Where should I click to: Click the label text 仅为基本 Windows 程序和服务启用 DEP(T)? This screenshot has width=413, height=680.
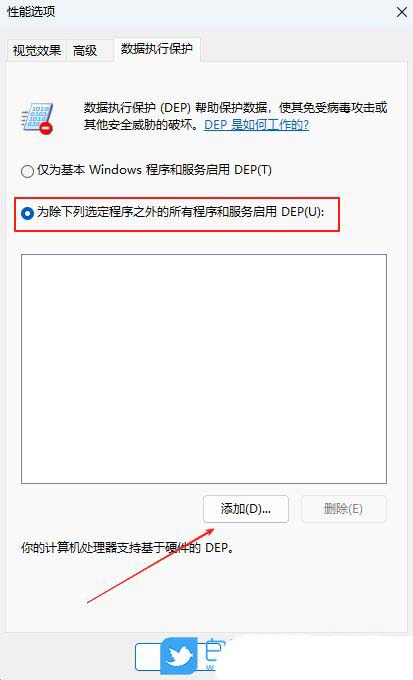tap(154, 170)
